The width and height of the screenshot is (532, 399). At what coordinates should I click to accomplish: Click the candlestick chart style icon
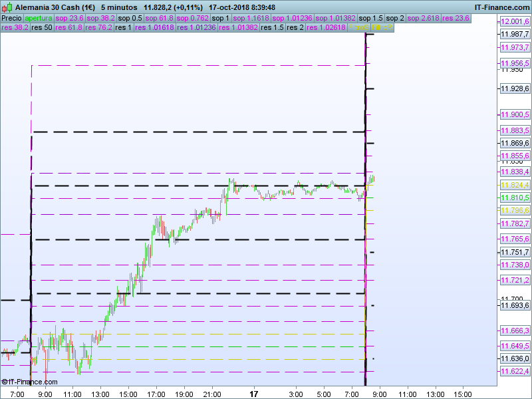(7, 7)
